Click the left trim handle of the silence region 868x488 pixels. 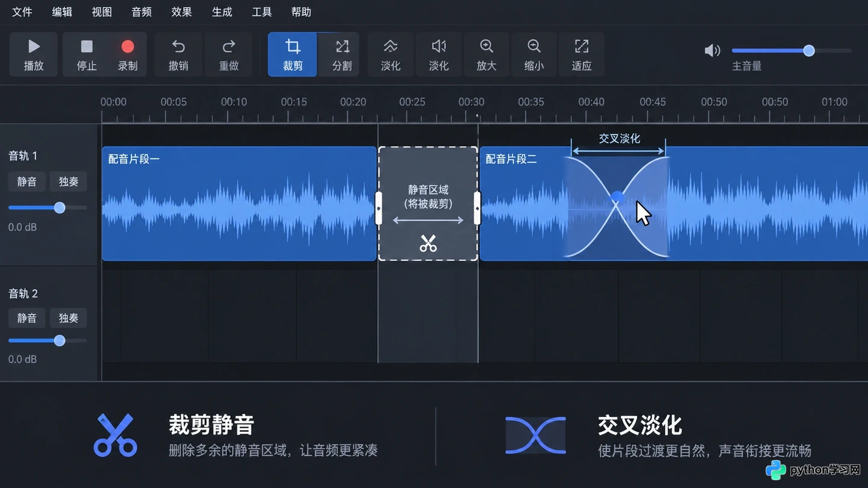(379, 208)
